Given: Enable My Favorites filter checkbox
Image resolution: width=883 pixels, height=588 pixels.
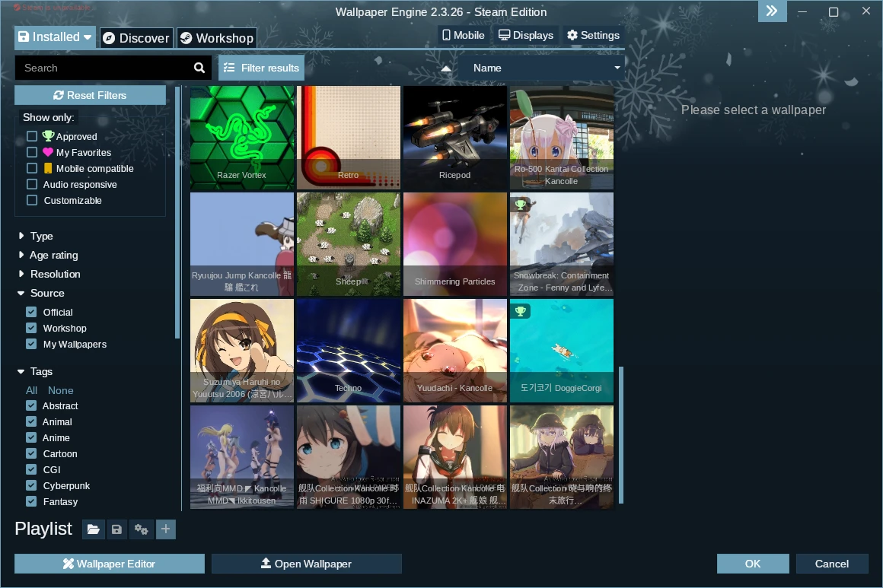Looking at the screenshot, I should tap(32, 152).
